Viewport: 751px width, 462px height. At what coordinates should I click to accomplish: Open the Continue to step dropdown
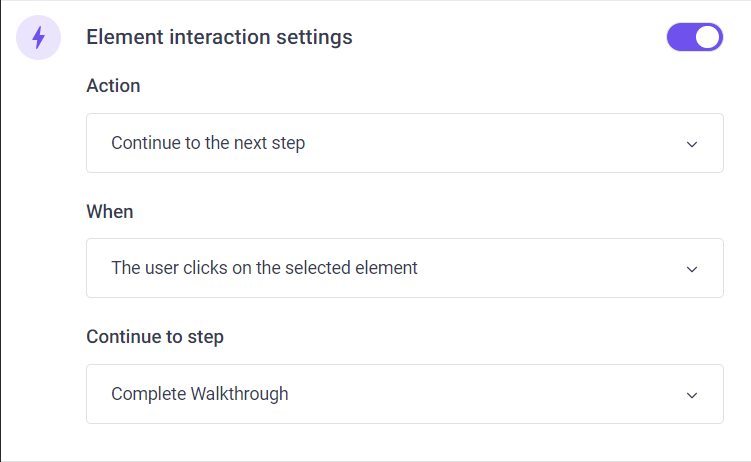[x=405, y=394]
